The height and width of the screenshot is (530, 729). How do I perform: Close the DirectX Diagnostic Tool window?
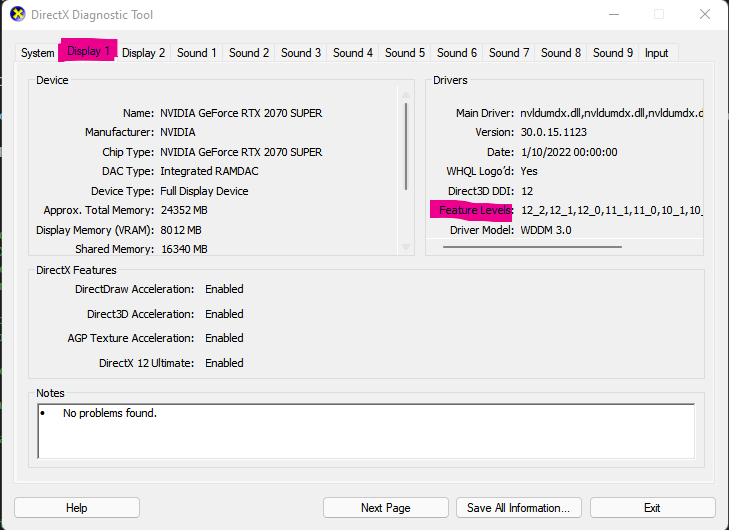click(705, 14)
